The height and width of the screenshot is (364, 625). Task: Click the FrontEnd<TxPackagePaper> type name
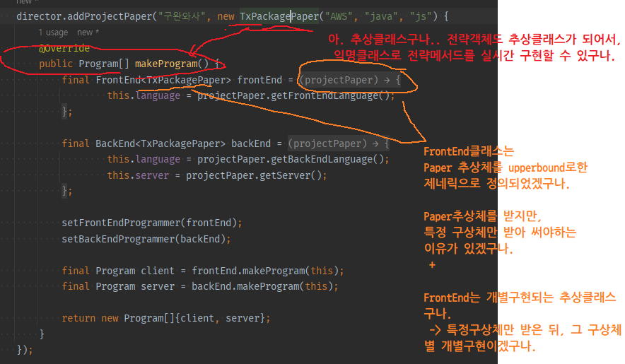(x=163, y=80)
